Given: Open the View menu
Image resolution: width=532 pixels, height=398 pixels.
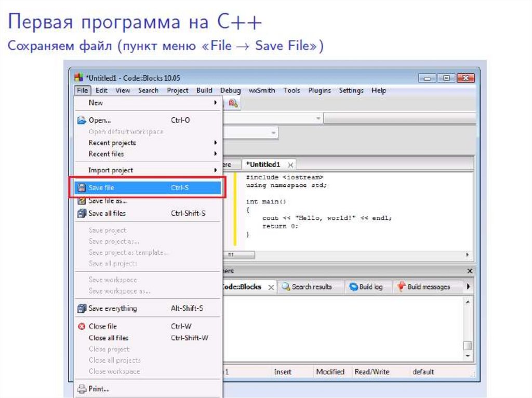Looking at the screenshot, I should pos(123,90).
